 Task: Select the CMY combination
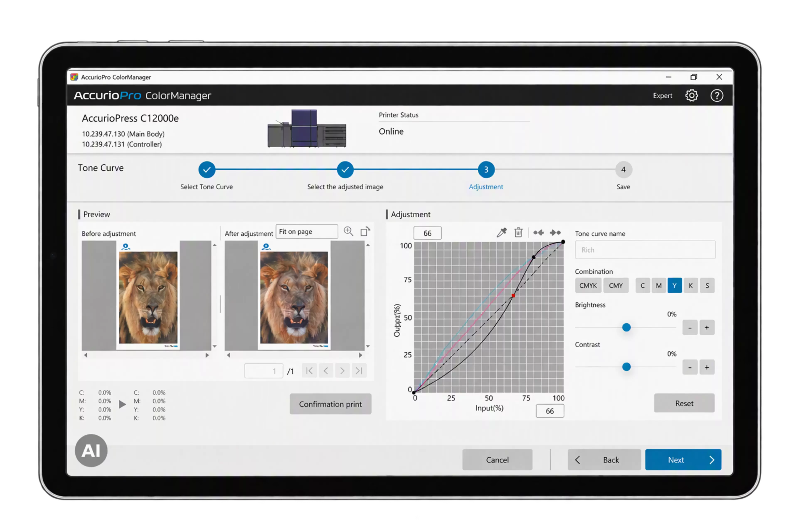click(x=616, y=285)
